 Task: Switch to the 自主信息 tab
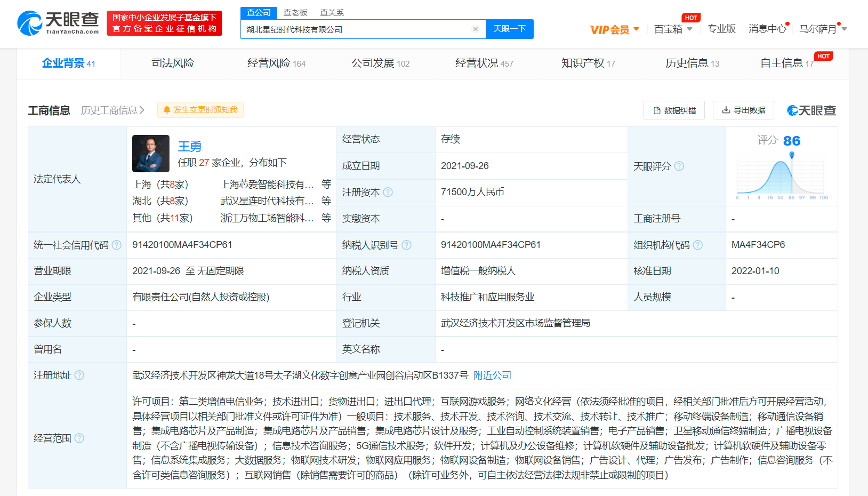point(787,63)
